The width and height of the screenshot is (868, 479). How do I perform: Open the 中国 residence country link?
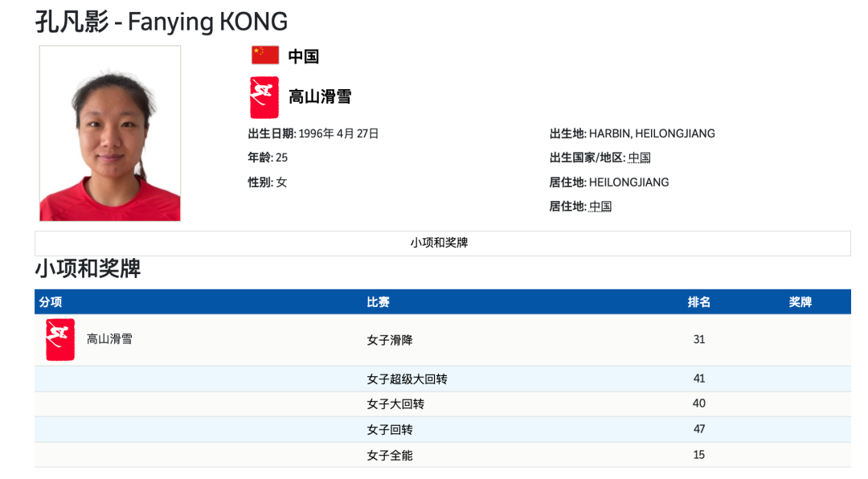click(600, 207)
